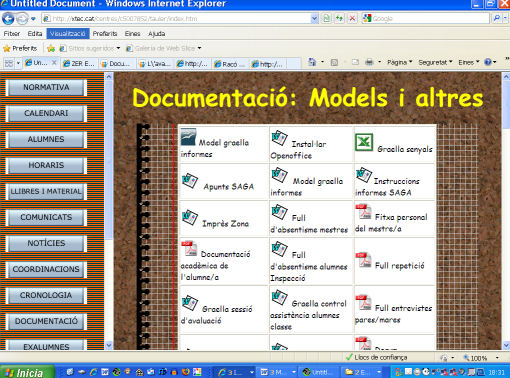Screen dimensions: 510x378
Task: Open the Excel icon for Graella senyals
Action: (364, 142)
